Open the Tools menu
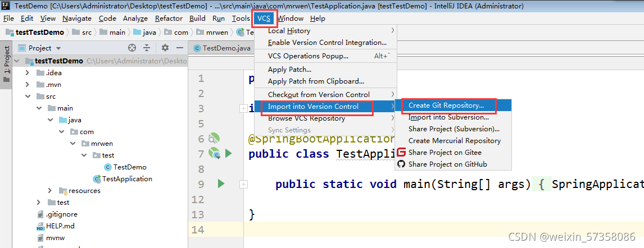Image resolution: width=644 pixels, height=248 pixels. tap(241, 19)
